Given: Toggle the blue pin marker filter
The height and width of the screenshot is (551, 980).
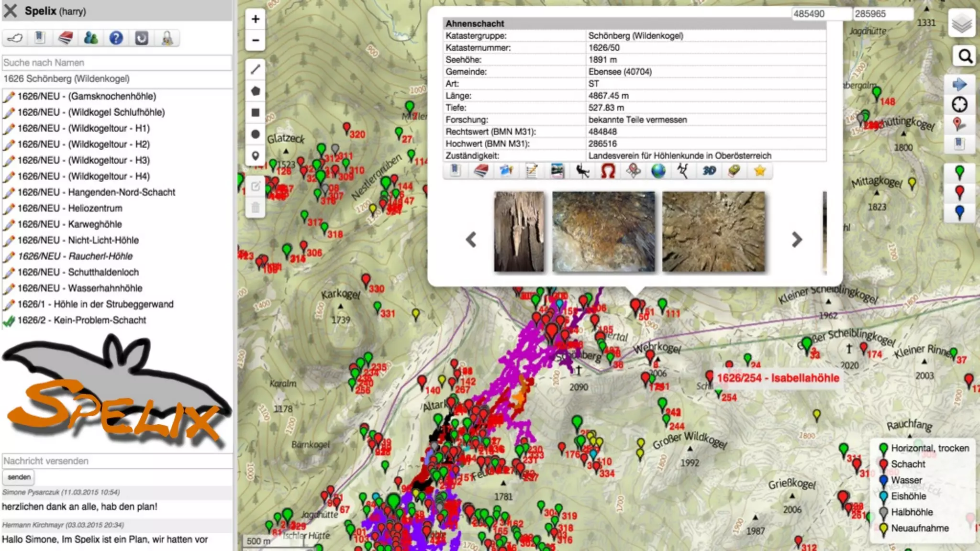Looking at the screenshot, I should pyautogui.click(x=959, y=212).
